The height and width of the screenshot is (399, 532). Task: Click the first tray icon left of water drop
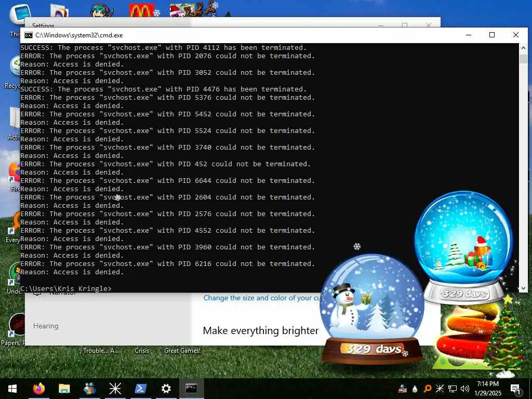(403, 389)
